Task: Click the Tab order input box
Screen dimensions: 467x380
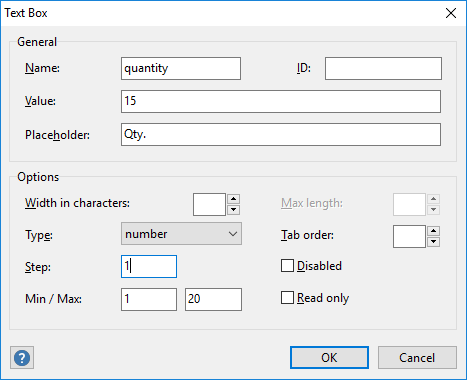Action: [409, 236]
